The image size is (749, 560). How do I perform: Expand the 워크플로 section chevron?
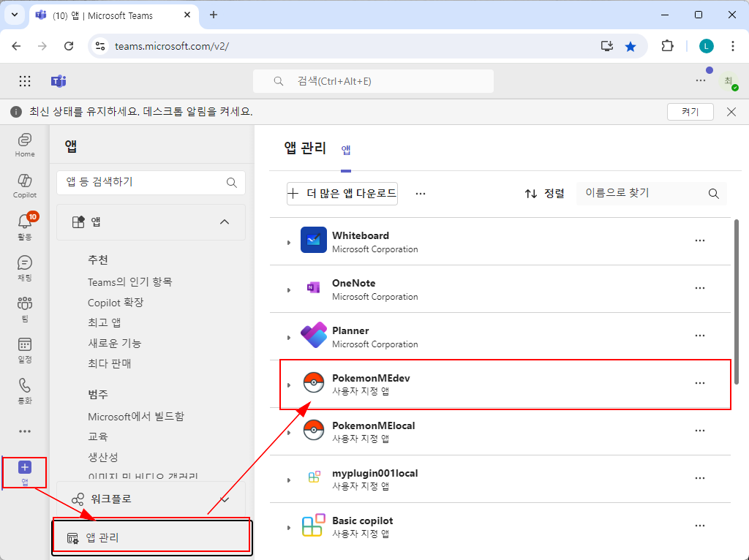(225, 499)
